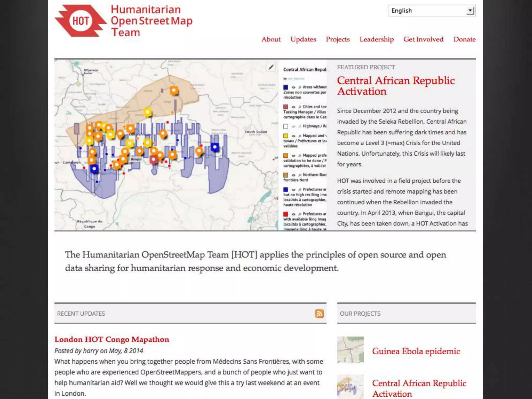Click the blue square marker on the map
This screenshot has width=532, height=399.
click(x=215, y=147)
